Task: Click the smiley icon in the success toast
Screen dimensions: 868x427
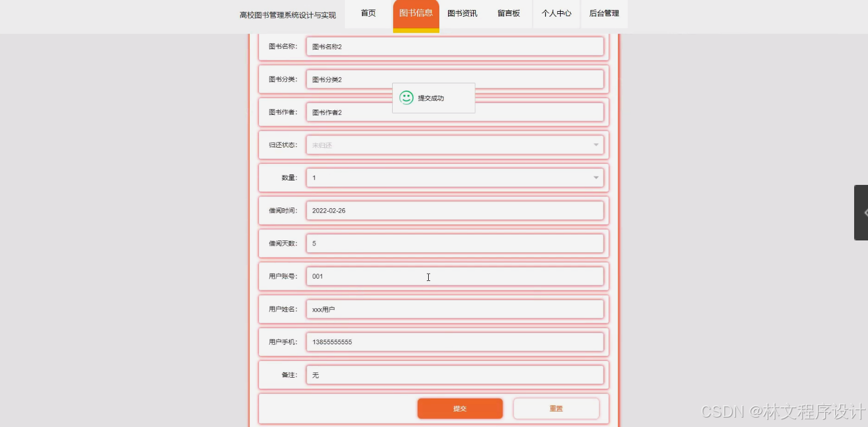Action: tap(407, 98)
